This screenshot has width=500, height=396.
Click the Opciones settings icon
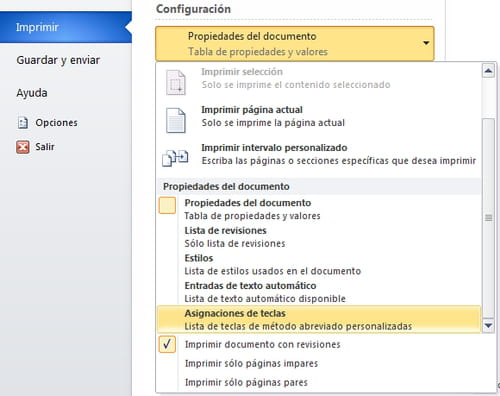[x=23, y=123]
